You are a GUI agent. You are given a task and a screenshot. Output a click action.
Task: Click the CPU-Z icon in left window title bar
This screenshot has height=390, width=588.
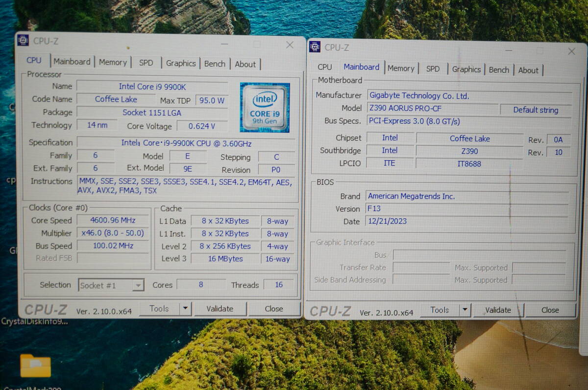coord(23,41)
